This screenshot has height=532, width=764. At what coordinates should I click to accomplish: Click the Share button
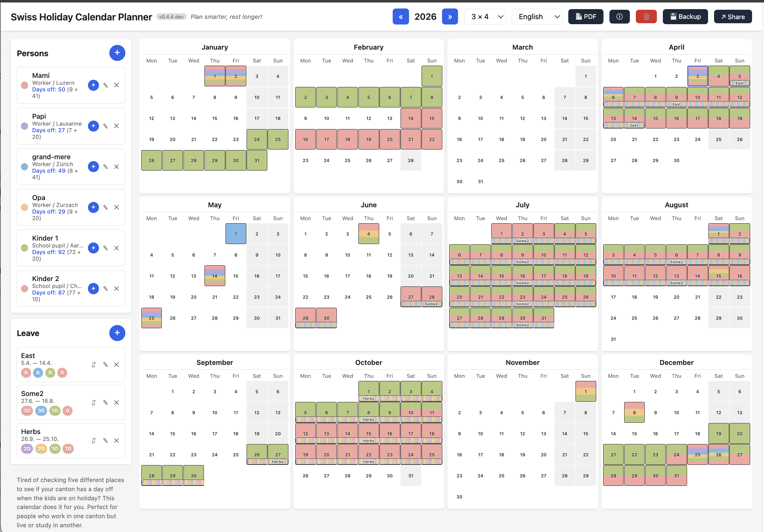pyautogui.click(x=733, y=16)
